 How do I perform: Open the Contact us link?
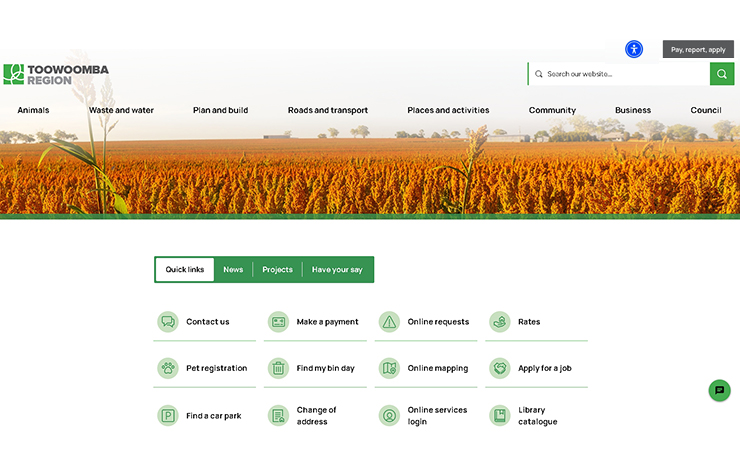pyautogui.click(x=208, y=322)
